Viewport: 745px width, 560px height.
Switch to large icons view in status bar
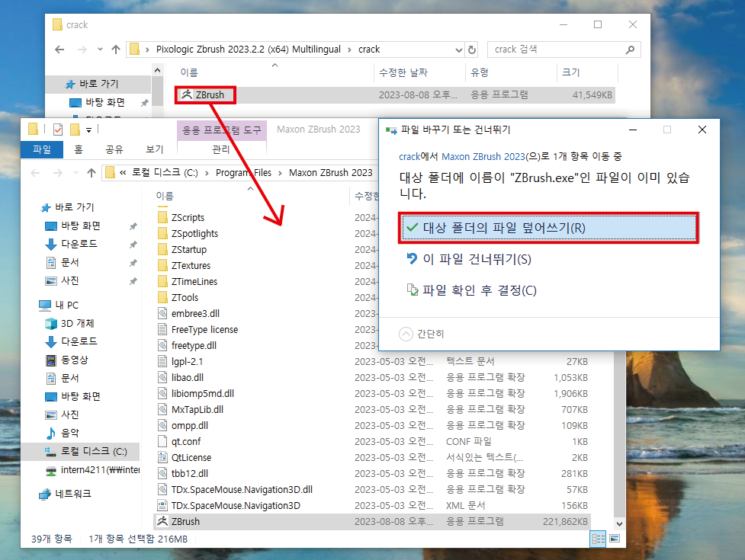coord(615,539)
